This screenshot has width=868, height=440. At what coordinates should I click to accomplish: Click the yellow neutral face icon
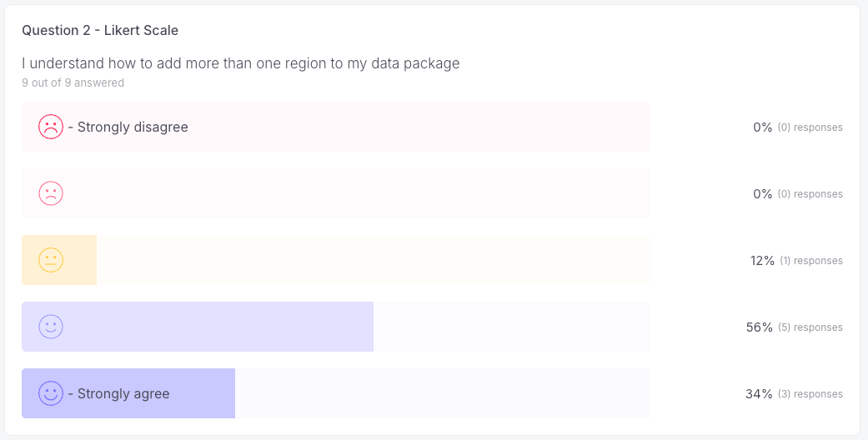point(51,260)
